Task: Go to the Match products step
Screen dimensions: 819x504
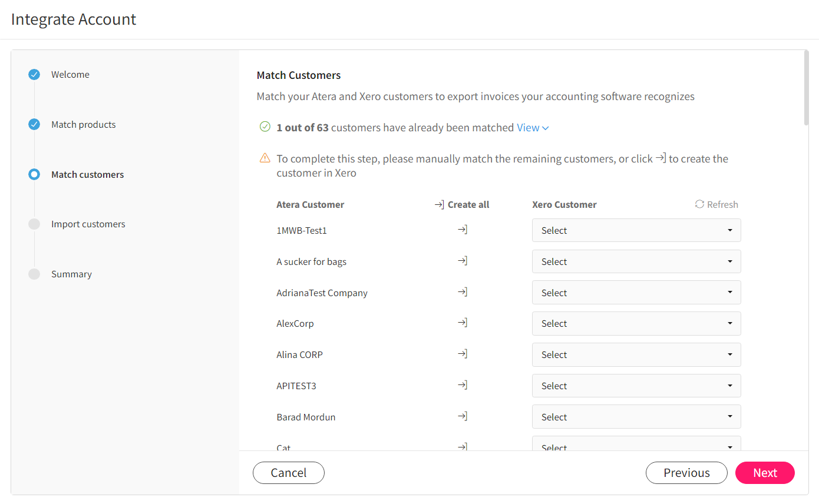Action: tap(84, 125)
